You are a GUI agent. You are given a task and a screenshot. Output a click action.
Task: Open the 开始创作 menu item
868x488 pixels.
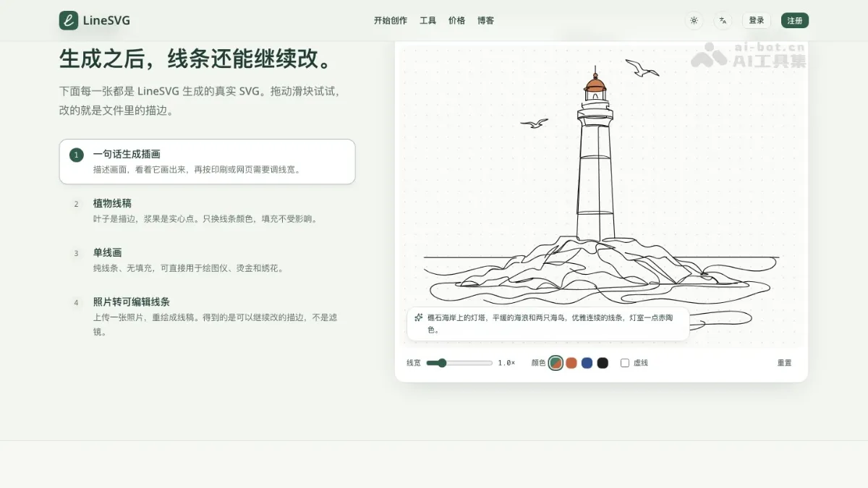pos(391,21)
